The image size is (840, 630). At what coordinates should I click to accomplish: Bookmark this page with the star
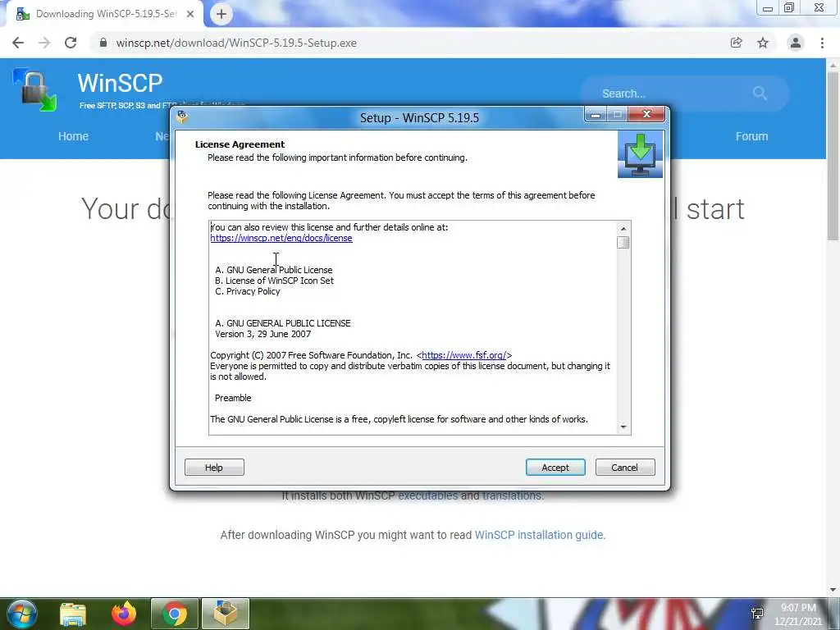(763, 43)
